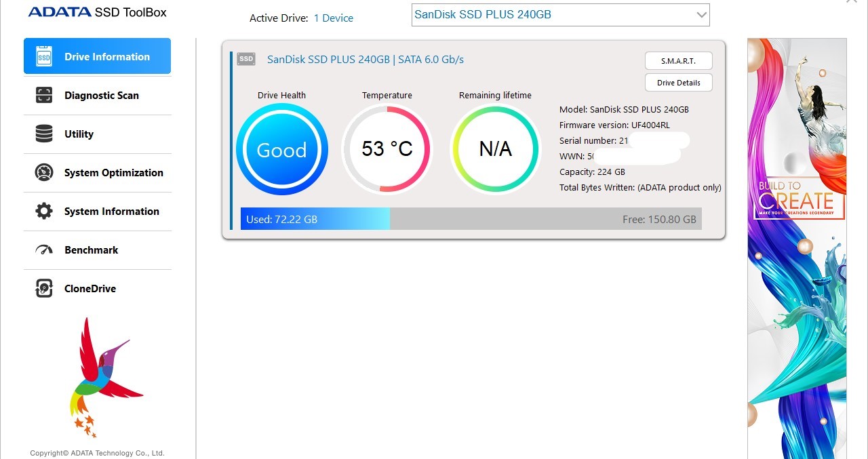Image resolution: width=868 pixels, height=459 pixels.
Task: Click the 'Model: SanDisk SSD PLUS 240GB' line
Action: 624,110
